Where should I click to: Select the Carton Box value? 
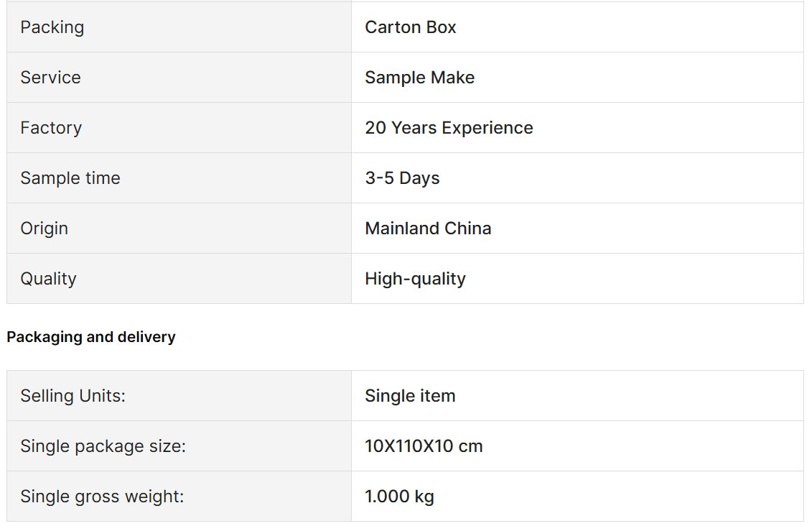410,27
